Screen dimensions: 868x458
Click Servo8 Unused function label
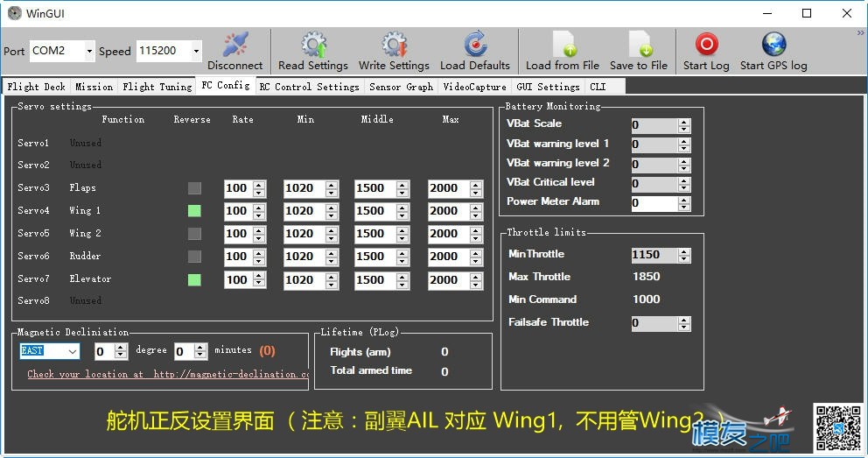[86, 300]
